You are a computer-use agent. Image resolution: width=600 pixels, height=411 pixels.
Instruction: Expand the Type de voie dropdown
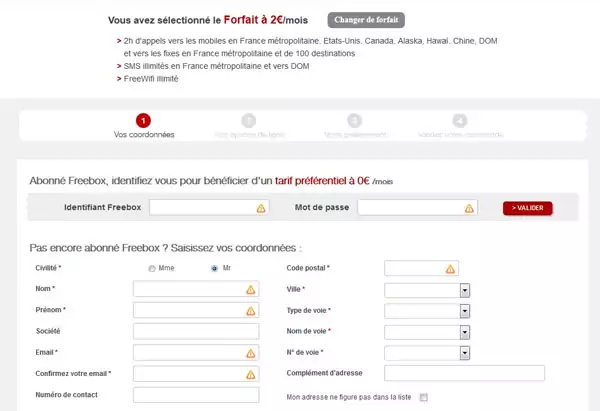465,311
